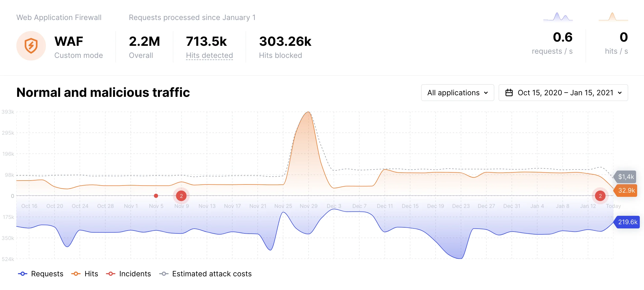644x290 pixels.
Task: Click the Estimated attack costs legend icon
Action: [164, 274]
